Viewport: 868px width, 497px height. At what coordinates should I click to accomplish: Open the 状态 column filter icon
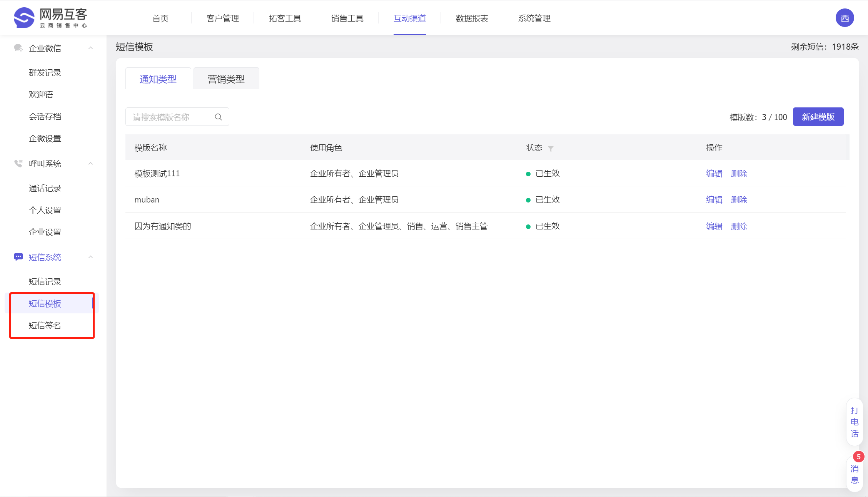[x=551, y=149]
